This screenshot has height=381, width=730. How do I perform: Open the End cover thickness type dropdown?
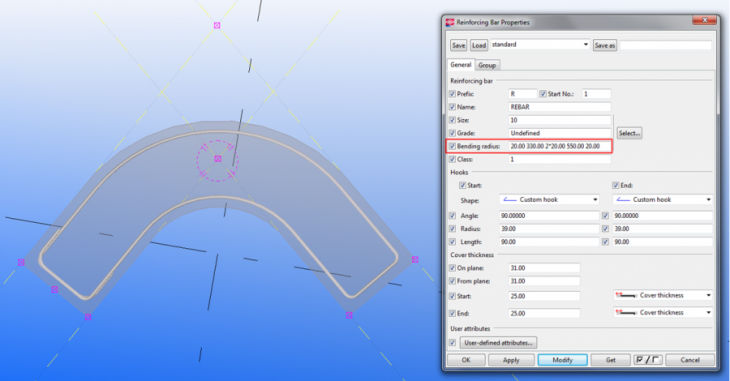(x=663, y=313)
